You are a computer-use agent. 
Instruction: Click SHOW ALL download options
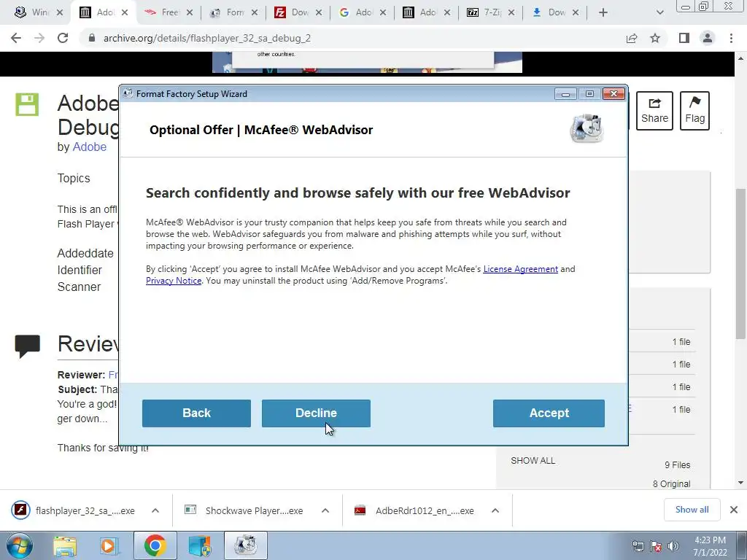(533, 461)
